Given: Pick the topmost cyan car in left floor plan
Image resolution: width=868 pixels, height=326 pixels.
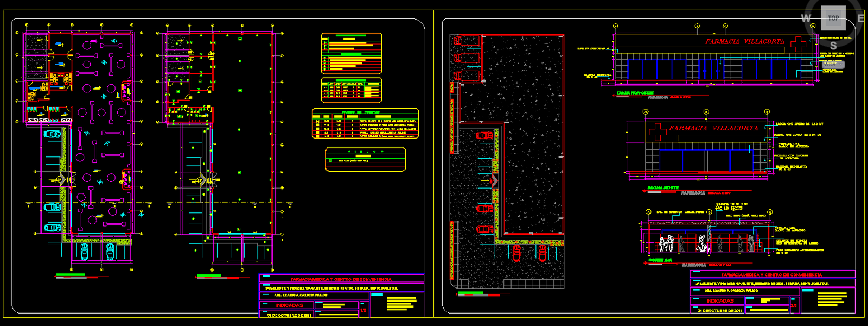Looking at the screenshot, I should pos(52,134).
